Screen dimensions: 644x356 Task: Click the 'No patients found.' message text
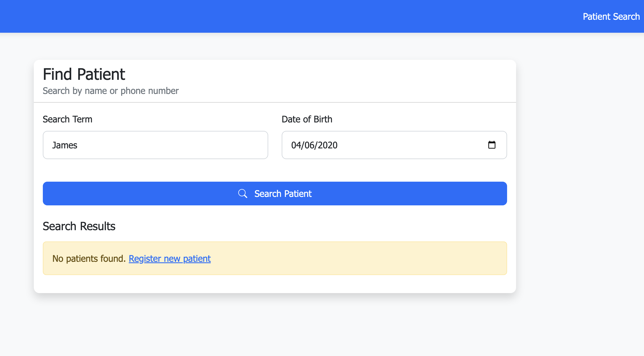[x=89, y=258]
